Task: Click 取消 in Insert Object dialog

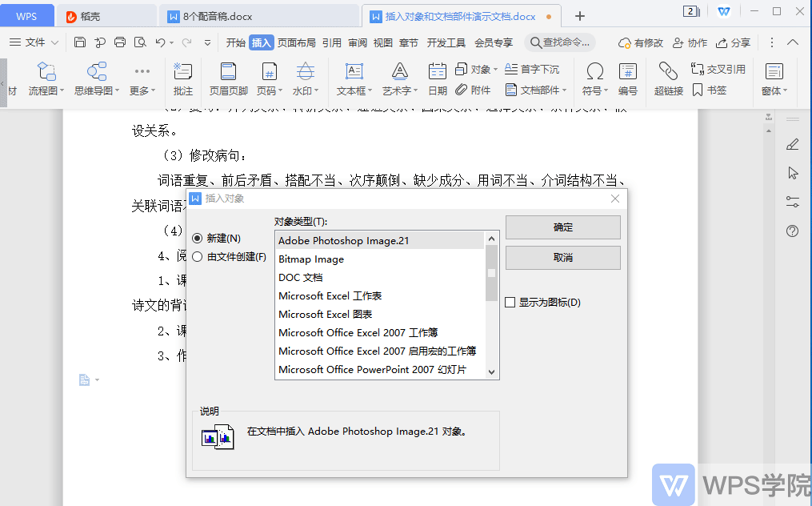Action: click(563, 257)
